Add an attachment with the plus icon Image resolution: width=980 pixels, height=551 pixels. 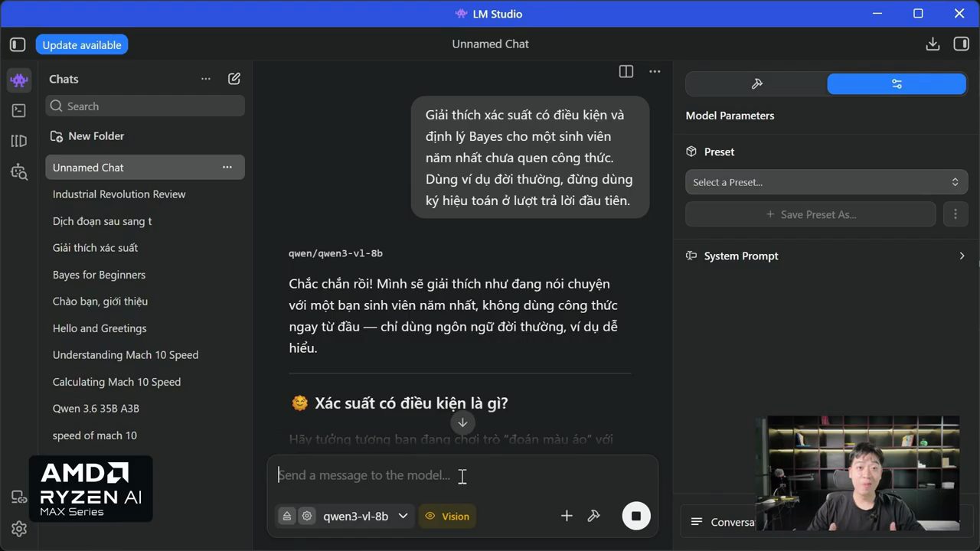pos(567,516)
